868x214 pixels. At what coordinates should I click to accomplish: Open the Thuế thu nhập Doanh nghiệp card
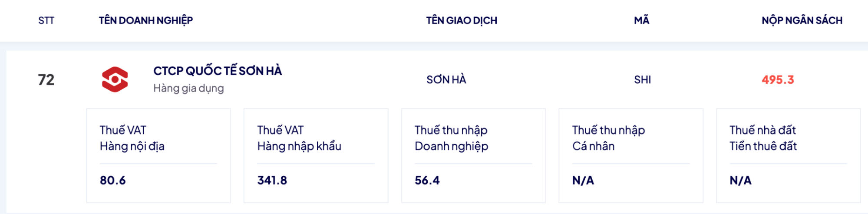coord(473,155)
